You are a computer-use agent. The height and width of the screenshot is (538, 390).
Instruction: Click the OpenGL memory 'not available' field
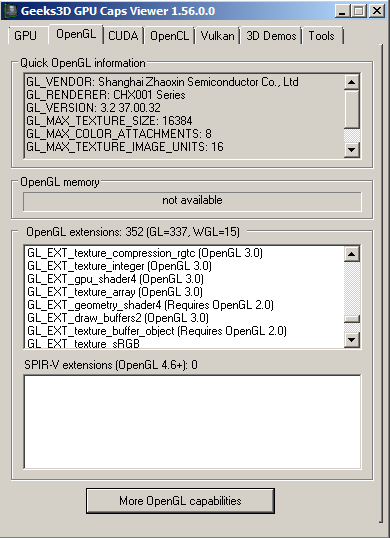pyautogui.click(x=192, y=201)
